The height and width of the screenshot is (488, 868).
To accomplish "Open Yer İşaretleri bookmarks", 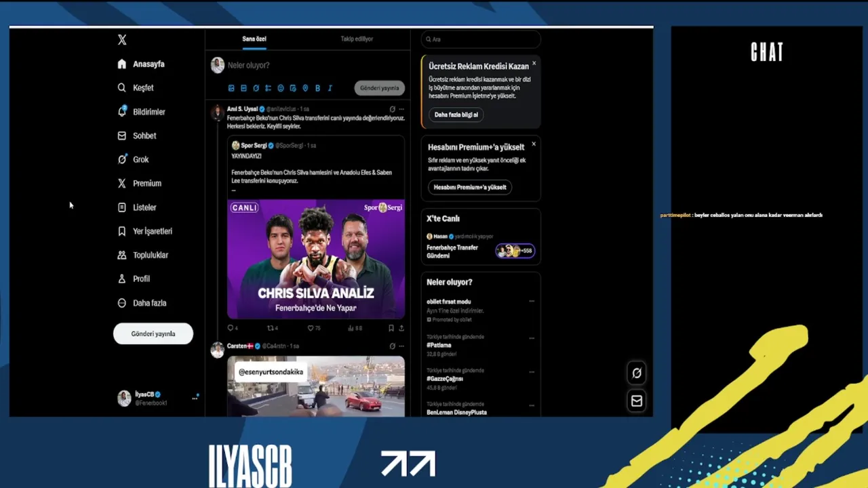I will tap(144, 231).
